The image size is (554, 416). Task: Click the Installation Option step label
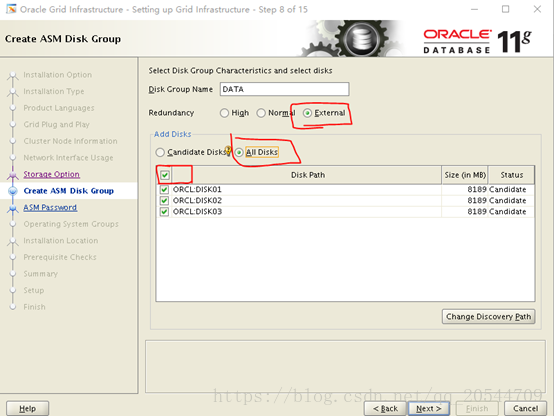pos(58,75)
